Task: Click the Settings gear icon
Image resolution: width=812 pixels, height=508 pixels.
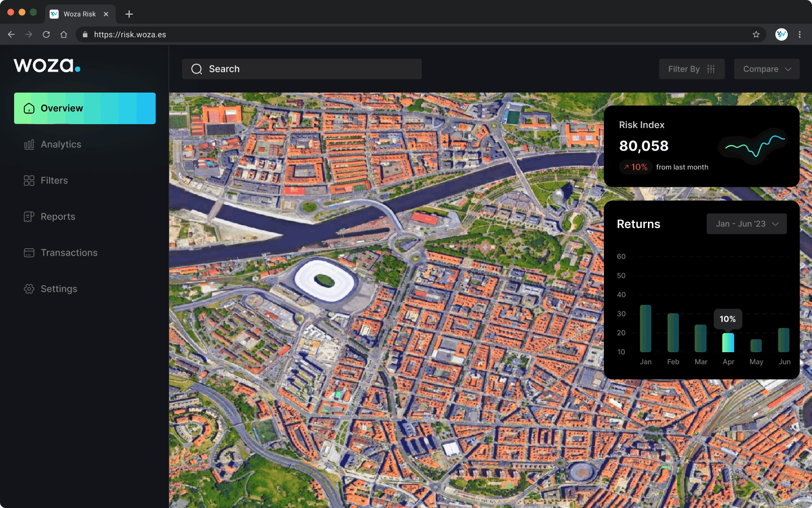Action: (x=29, y=289)
